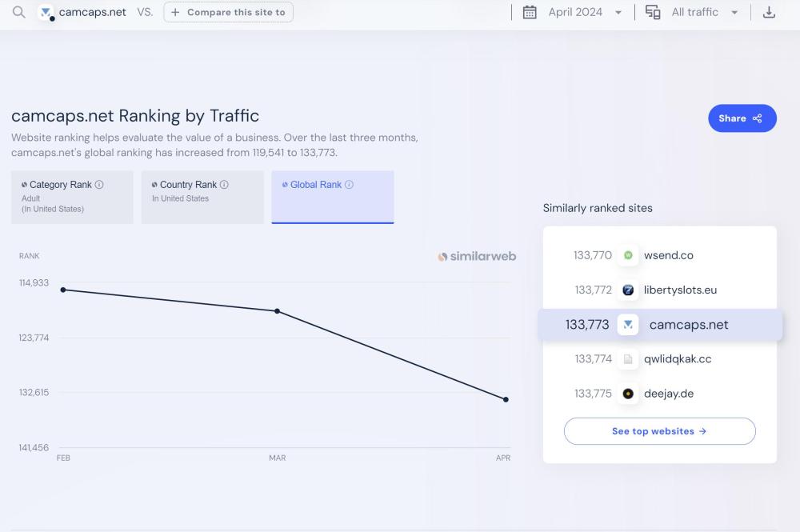The height and width of the screenshot is (532, 800).
Task: Click Compare this site to button
Action: point(228,13)
